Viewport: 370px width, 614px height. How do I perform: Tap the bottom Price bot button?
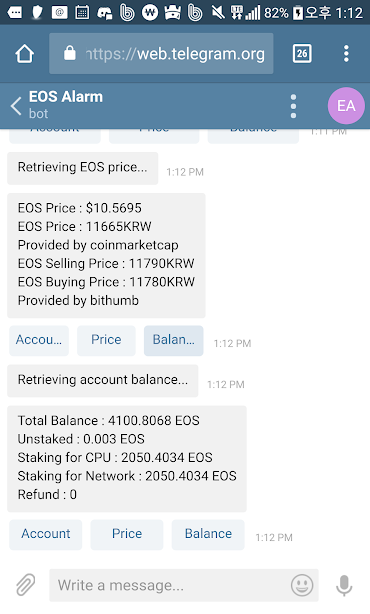[x=127, y=534]
